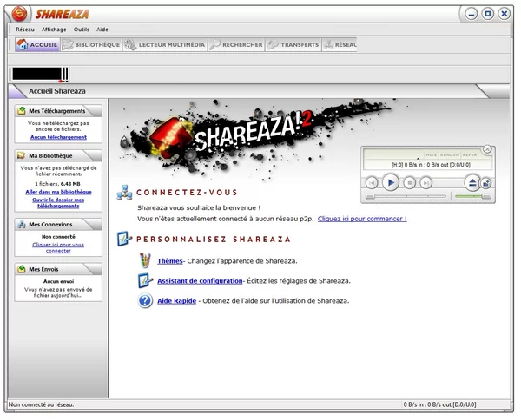Open Ouvrir le dossier mes téléchargements link
Viewport: 521px width, 420px height.
click(58, 203)
